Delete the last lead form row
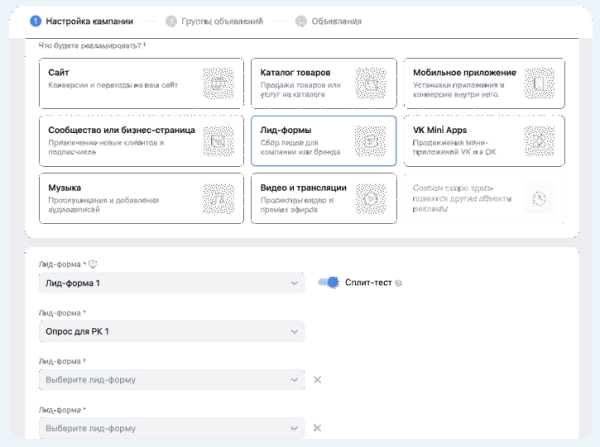Image resolution: width=600 pixels, height=447 pixels. click(317, 428)
